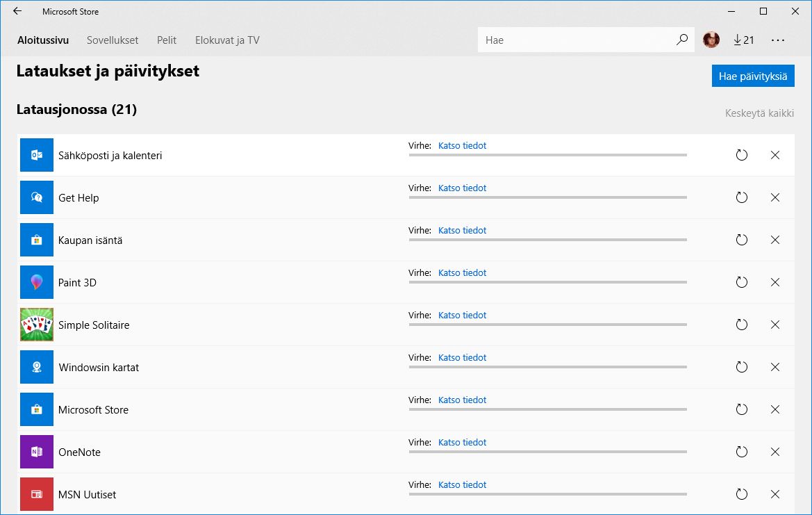Viewport: 812px width, 515px height.
Task: Cancel the Windowsin kartat download
Action: tap(775, 368)
